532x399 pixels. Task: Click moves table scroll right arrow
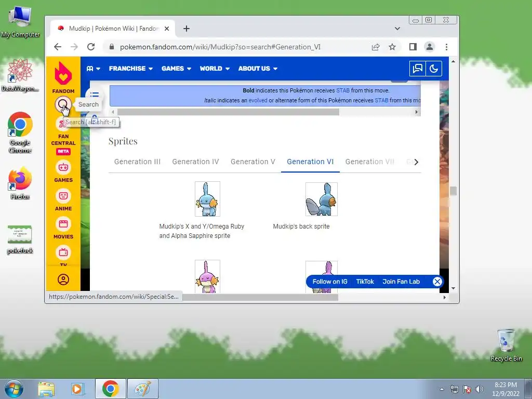417,112
